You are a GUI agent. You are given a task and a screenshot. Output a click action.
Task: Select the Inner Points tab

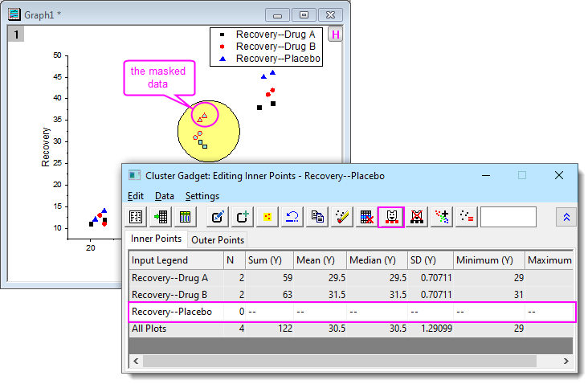pos(155,239)
